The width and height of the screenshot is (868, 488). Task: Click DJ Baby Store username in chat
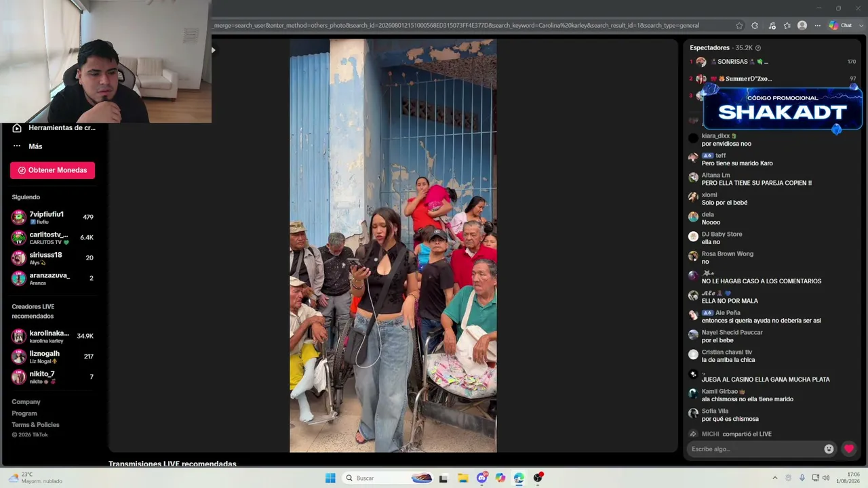(722, 235)
